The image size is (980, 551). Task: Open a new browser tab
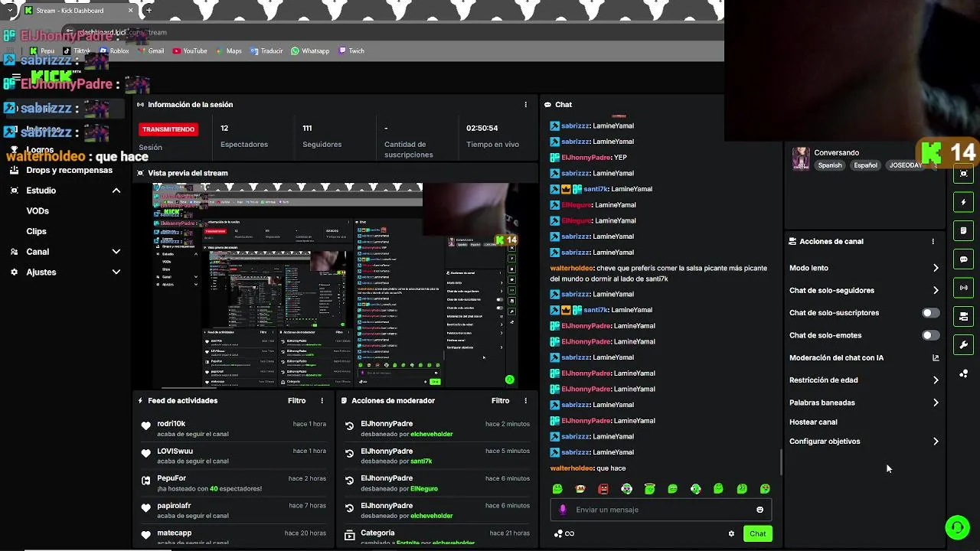point(149,11)
